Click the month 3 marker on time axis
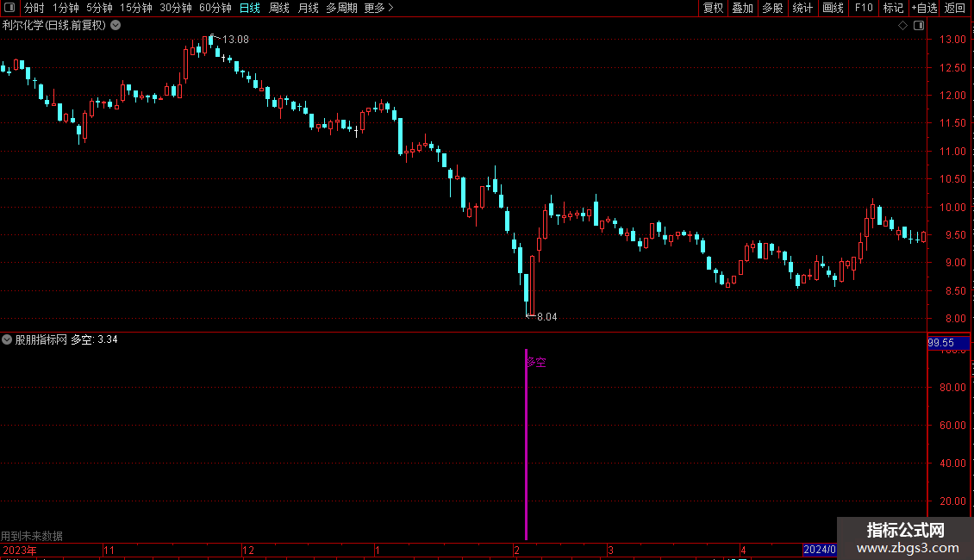 click(x=610, y=550)
